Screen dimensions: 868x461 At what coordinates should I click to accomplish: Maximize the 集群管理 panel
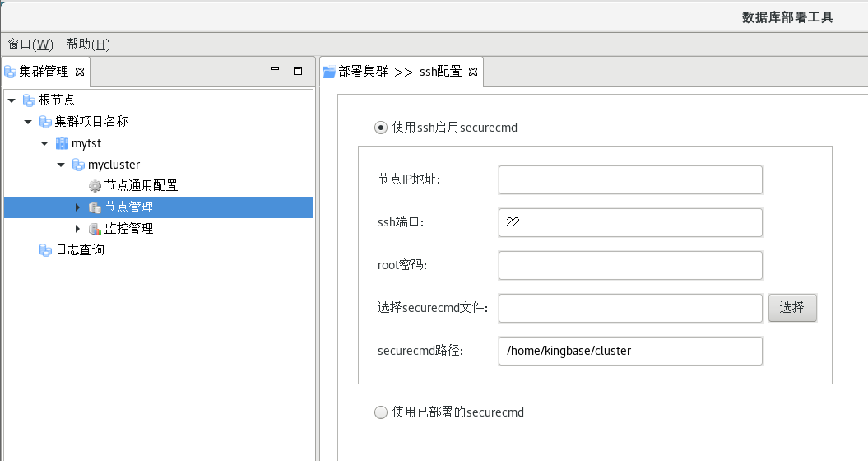298,71
